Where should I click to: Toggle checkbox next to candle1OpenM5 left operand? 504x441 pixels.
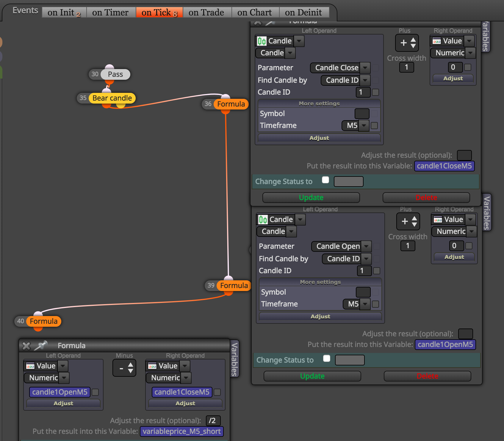coord(95,392)
